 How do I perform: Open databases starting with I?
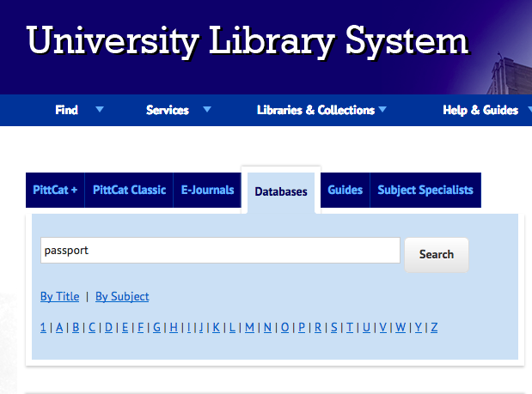[x=188, y=327]
